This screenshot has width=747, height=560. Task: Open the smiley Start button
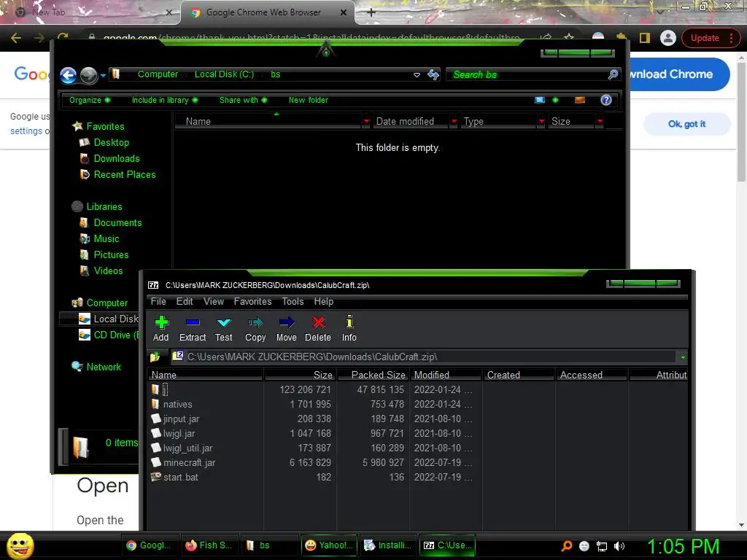pyautogui.click(x=20, y=546)
